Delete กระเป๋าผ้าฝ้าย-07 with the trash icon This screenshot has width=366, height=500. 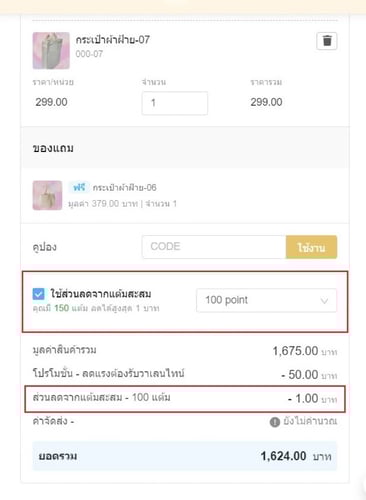point(327,41)
